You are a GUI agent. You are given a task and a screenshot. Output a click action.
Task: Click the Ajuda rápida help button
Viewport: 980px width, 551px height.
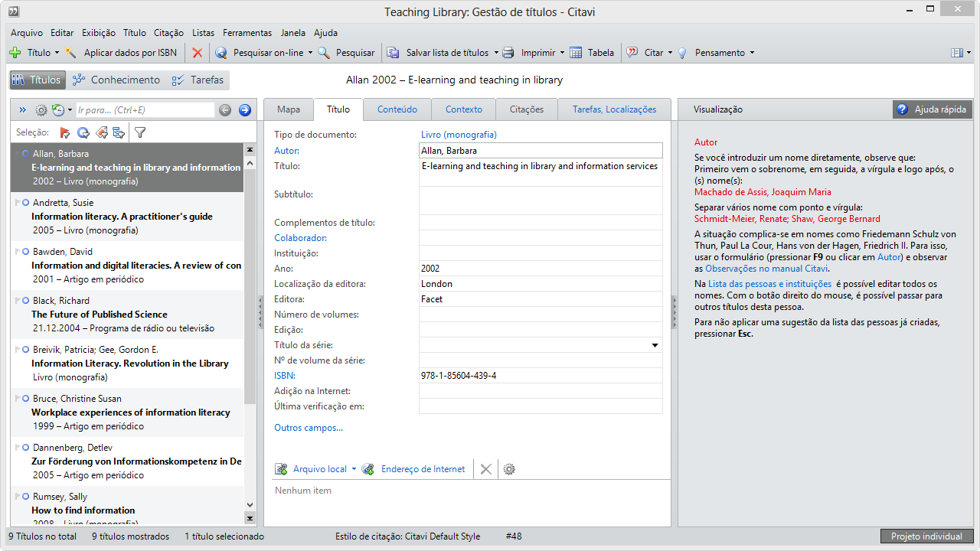pyautogui.click(x=933, y=109)
